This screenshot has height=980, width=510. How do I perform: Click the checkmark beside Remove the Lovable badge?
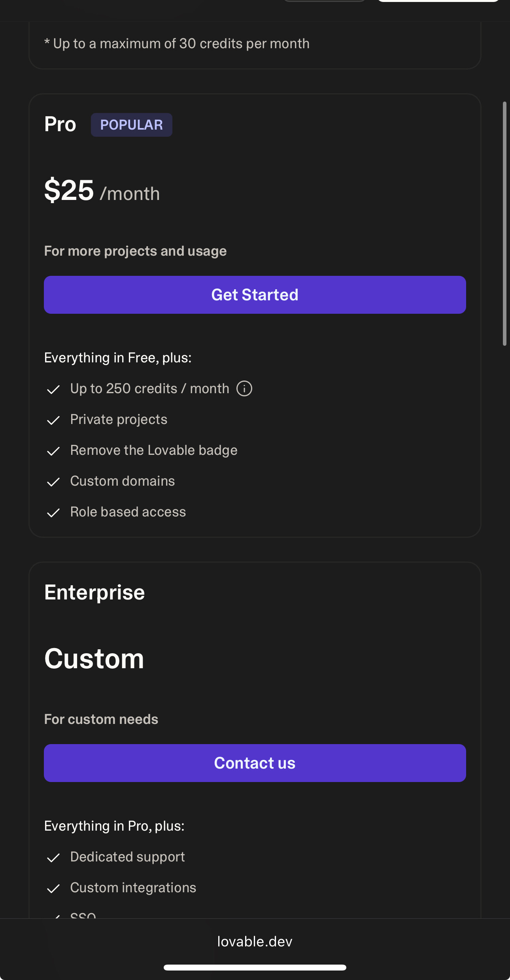(x=53, y=451)
